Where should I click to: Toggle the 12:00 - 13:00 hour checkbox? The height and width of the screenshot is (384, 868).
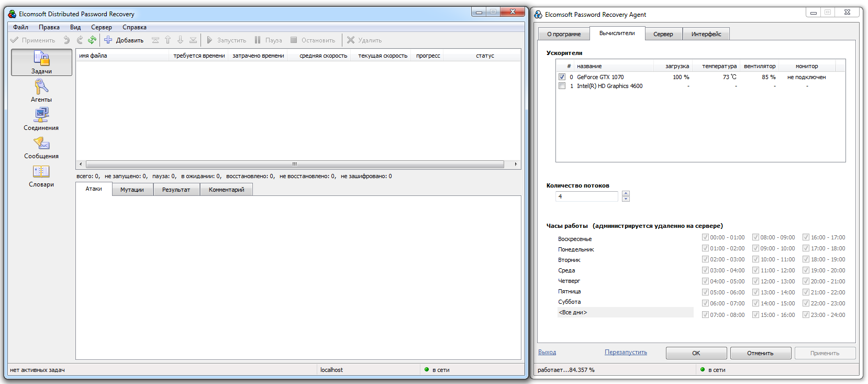point(755,281)
